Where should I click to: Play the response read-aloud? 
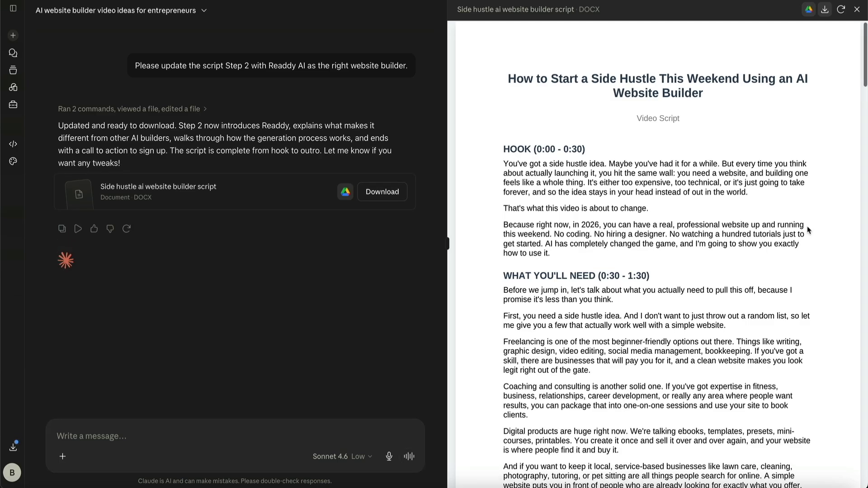(78, 229)
